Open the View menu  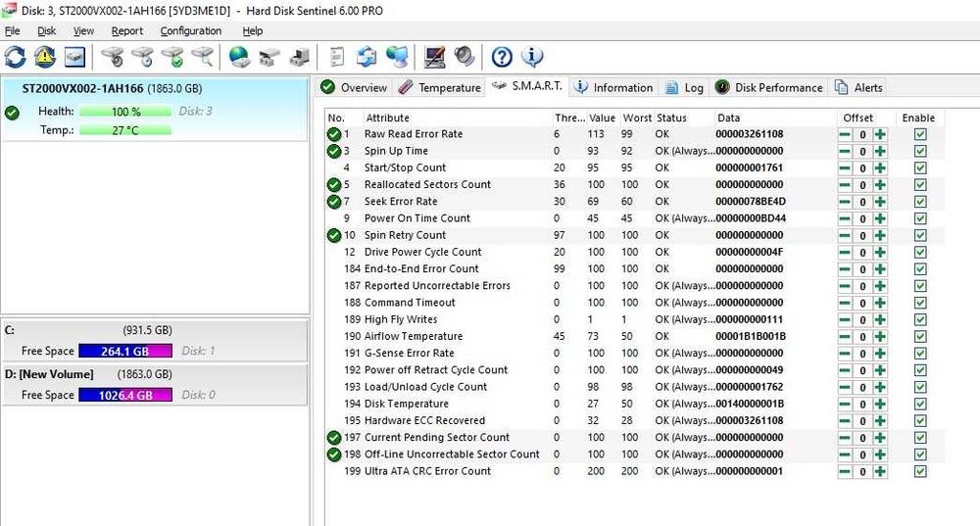click(x=83, y=30)
